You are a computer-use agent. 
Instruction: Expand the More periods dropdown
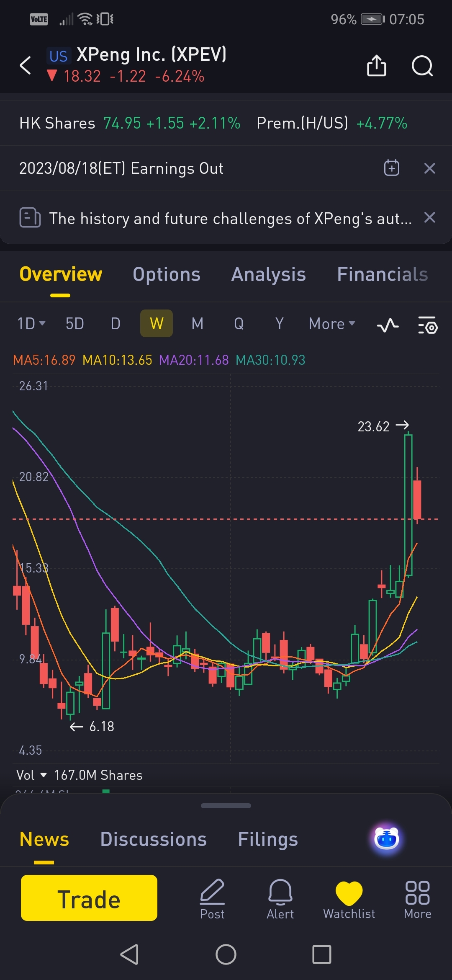pos(332,324)
